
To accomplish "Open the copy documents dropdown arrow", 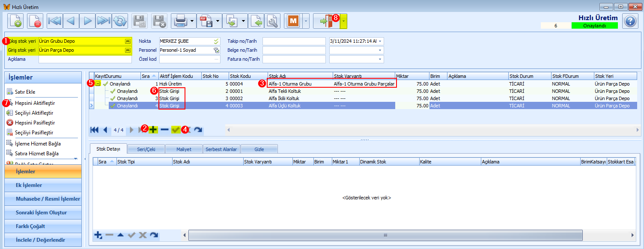I will tap(244, 21).
